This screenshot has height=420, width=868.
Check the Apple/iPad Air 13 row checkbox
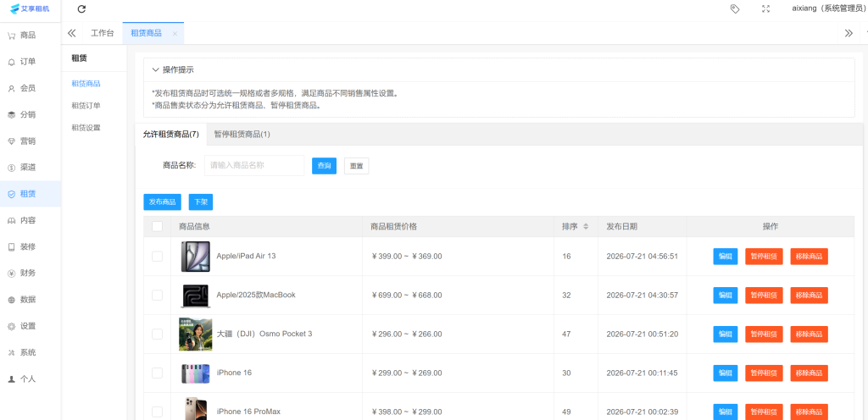(x=157, y=256)
